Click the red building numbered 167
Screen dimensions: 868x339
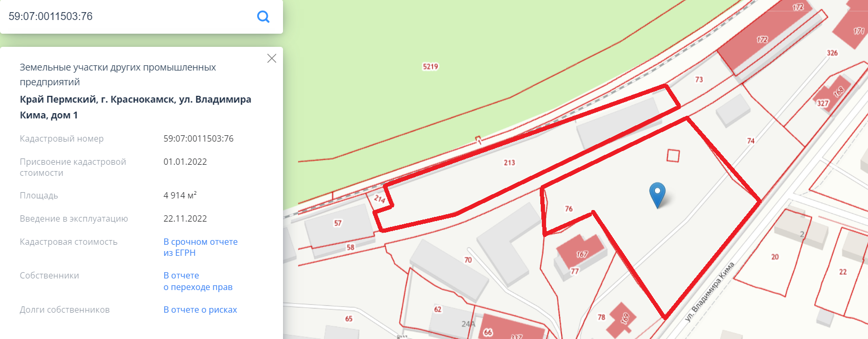click(581, 252)
